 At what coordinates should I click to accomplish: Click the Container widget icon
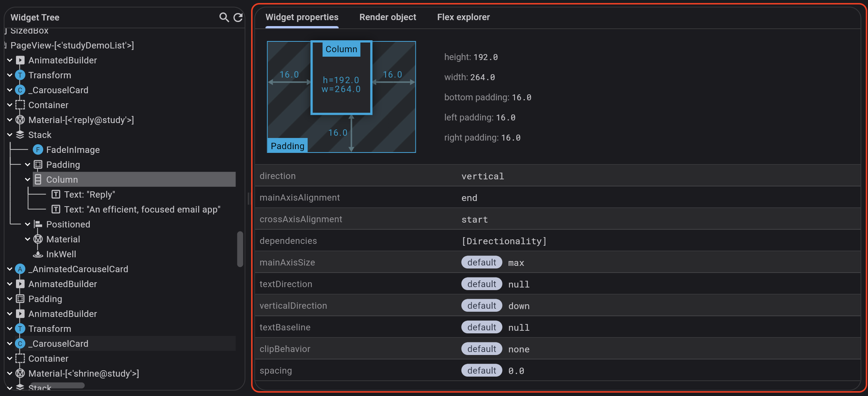tap(19, 105)
